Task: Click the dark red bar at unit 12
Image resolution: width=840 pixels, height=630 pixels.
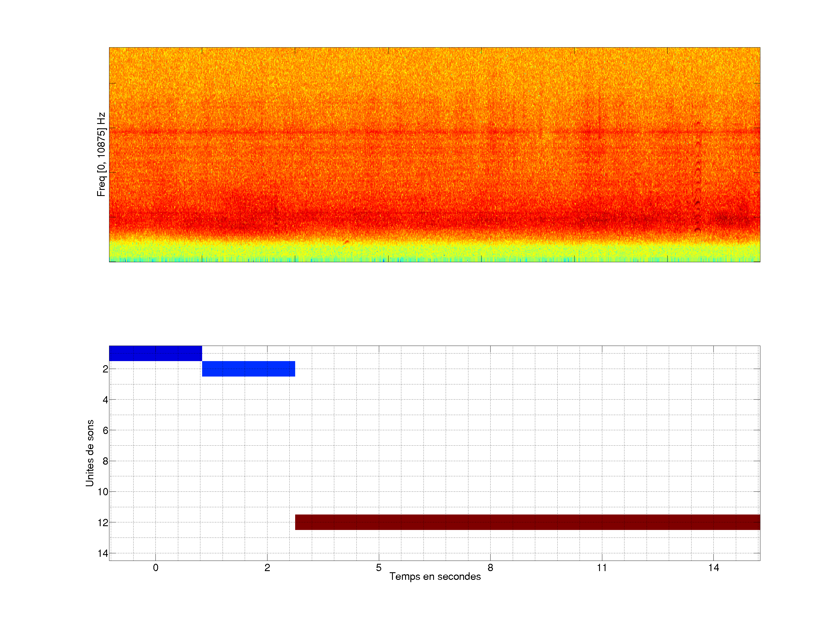Action: tap(527, 522)
